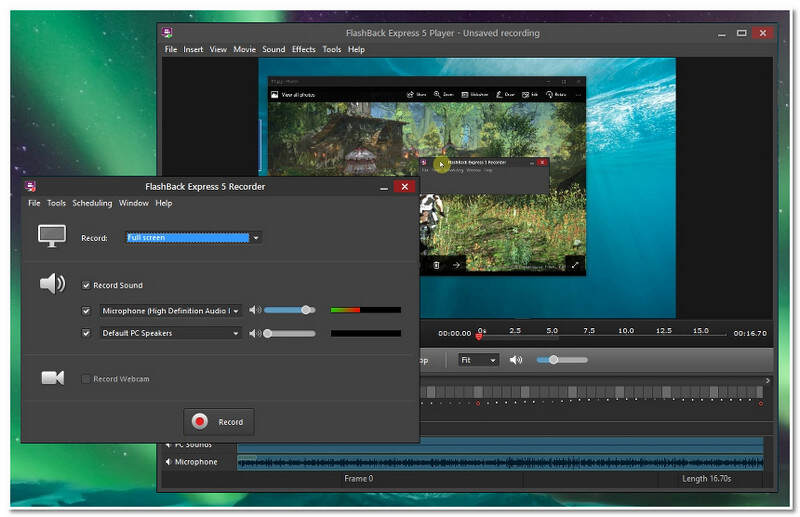
Task: Click the Player volume speaker icon
Action: click(x=516, y=360)
